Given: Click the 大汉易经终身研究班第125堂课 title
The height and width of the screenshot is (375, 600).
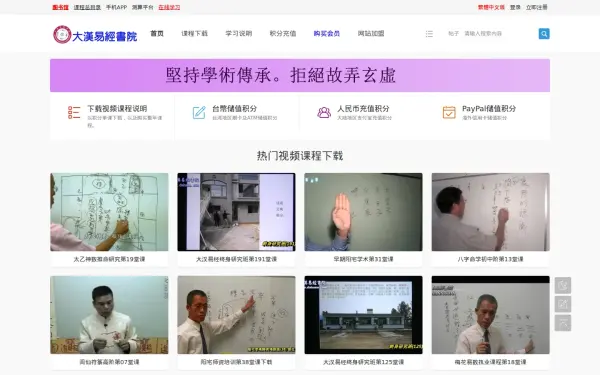Looking at the screenshot, I should point(364,362).
